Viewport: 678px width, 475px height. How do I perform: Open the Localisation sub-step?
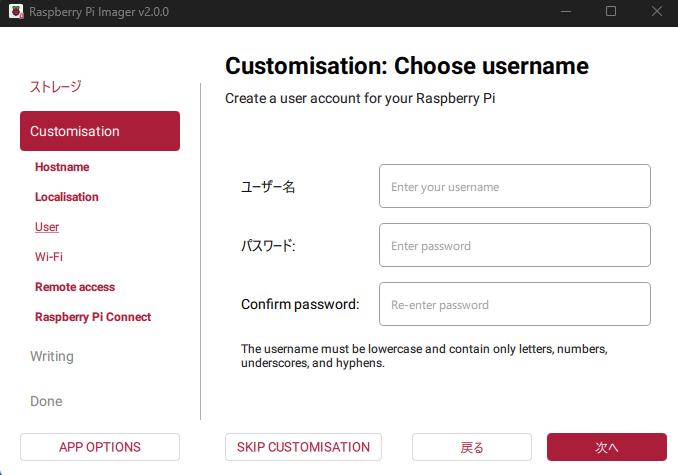[67, 197]
